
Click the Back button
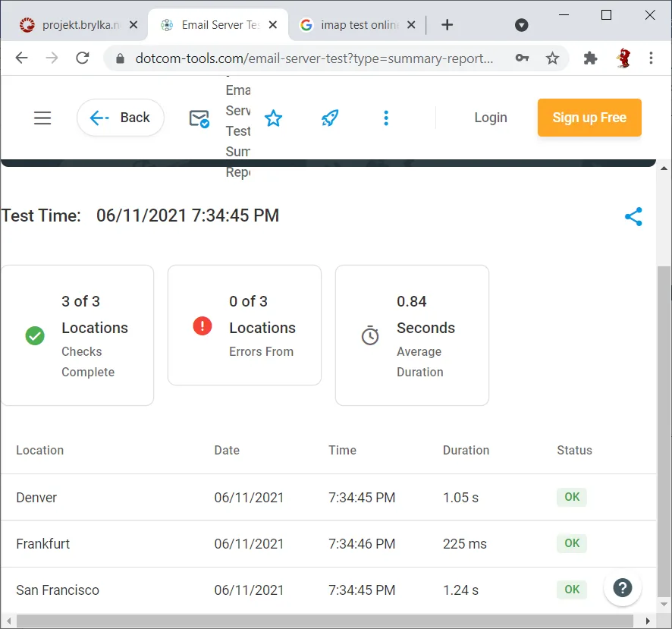[120, 118]
